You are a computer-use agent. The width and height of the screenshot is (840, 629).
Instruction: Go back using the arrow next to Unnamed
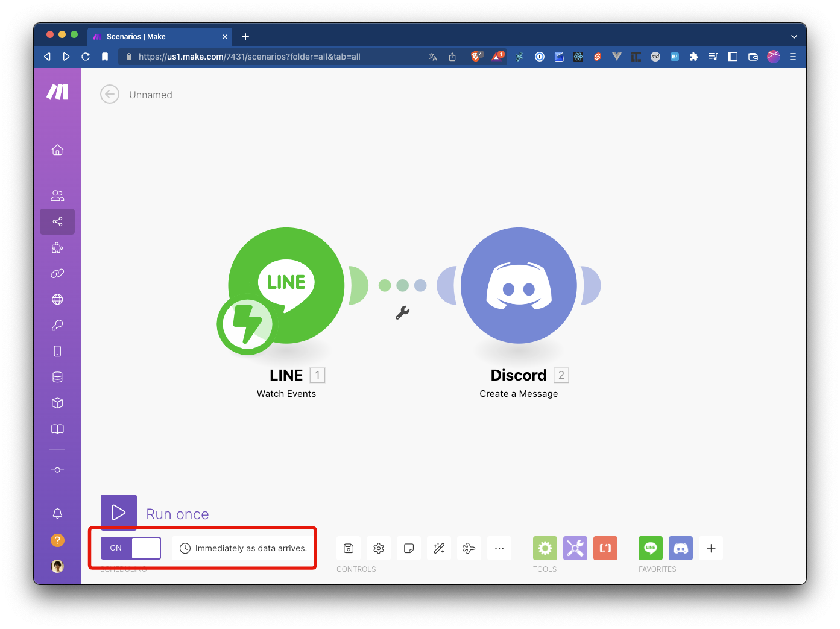coord(109,94)
